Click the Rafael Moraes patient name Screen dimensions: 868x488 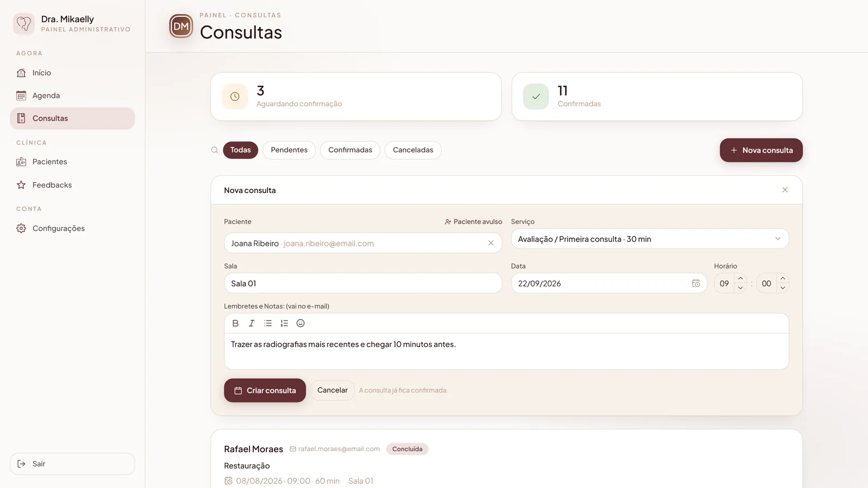pos(253,449)
